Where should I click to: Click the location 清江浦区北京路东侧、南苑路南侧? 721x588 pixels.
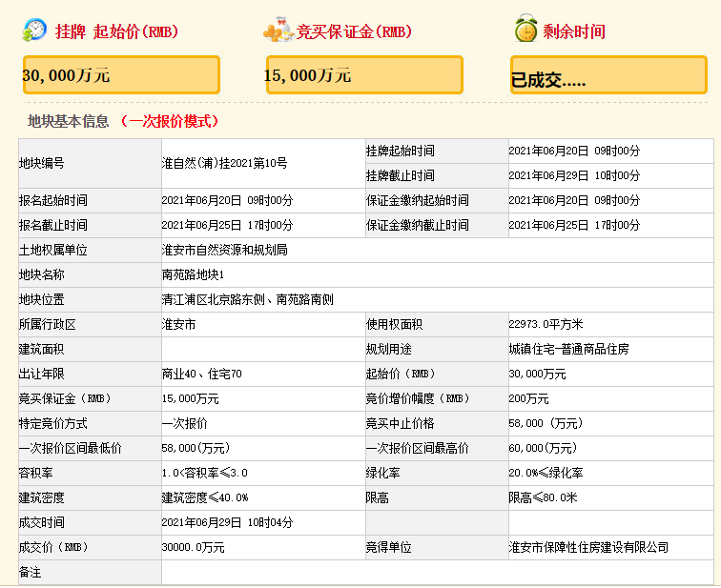(247, 299)
